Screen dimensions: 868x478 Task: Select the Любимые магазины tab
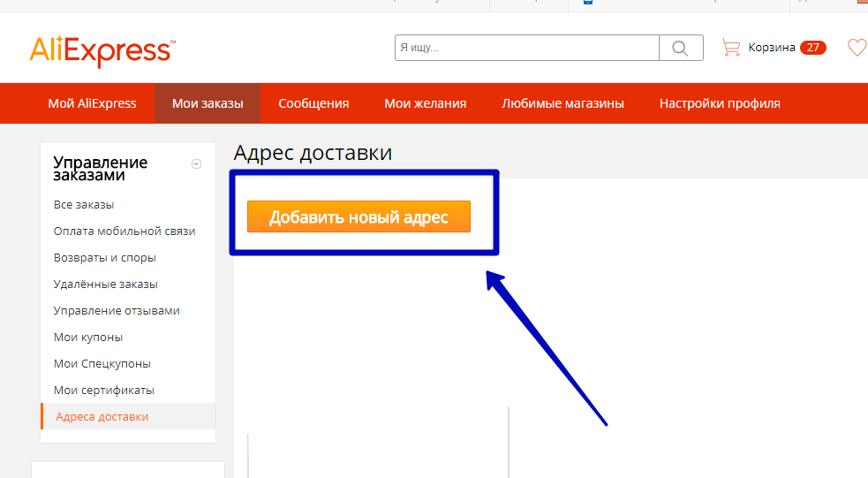(562, 103)
